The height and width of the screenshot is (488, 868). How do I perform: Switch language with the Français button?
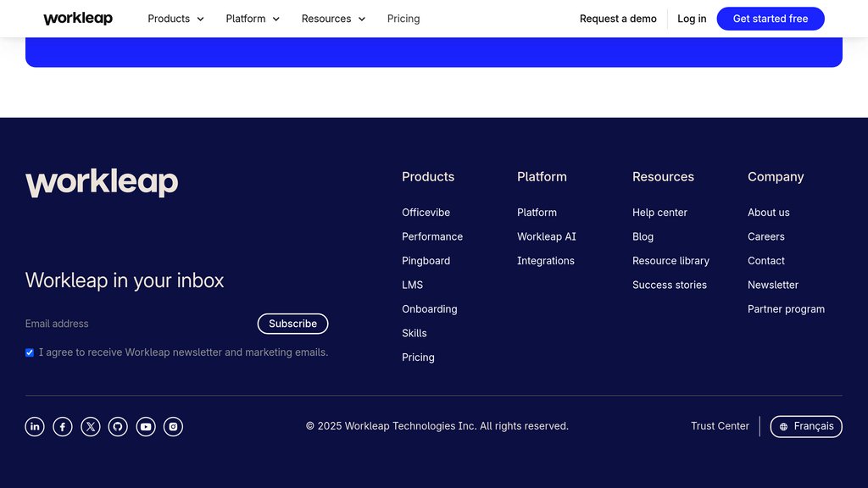point(806,427)
